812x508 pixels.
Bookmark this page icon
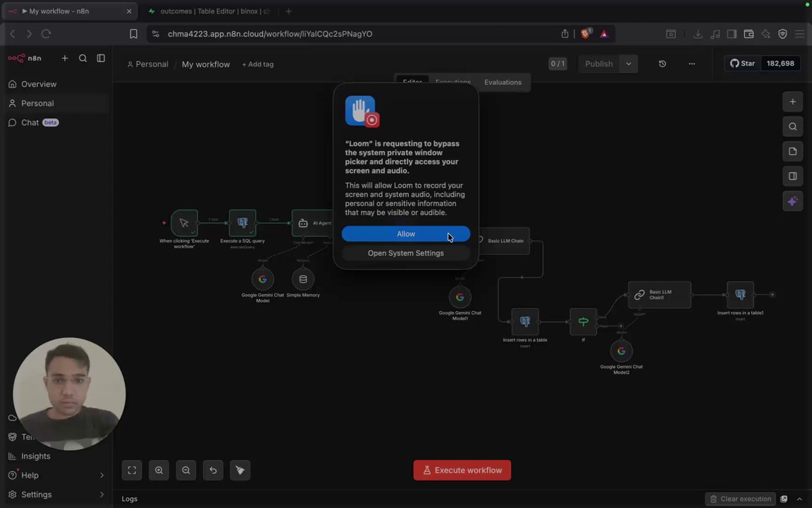[134, 34]
